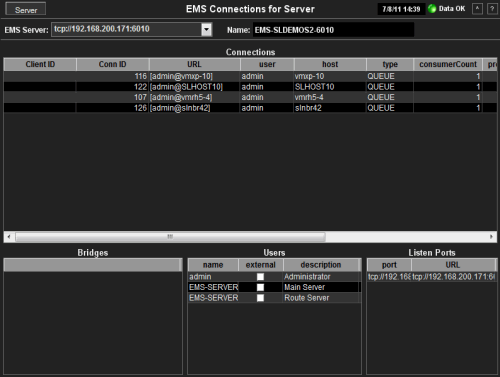Click the green Data OK indicator
Image resolution: width=500 pixels, height=377 pixels.
432,9
